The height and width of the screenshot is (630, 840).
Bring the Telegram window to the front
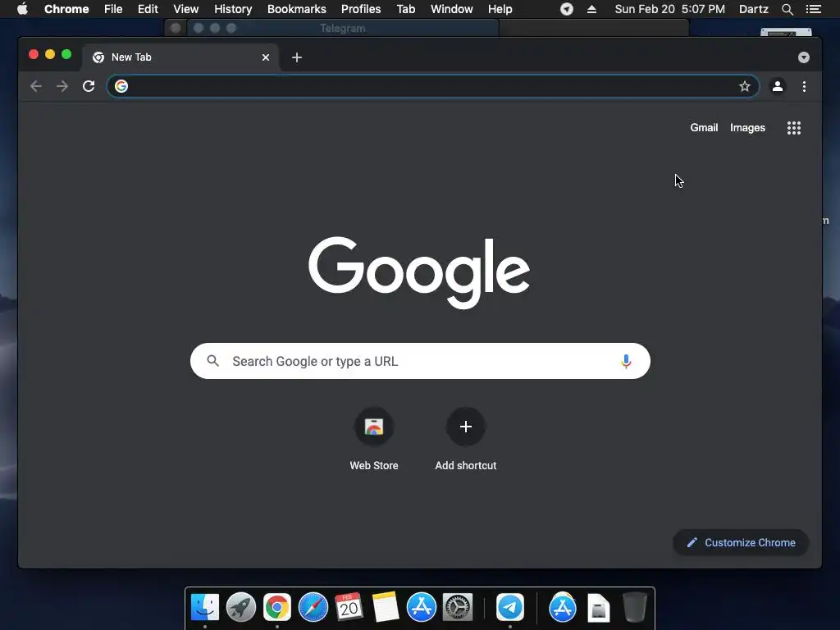[x=343, y=28]
